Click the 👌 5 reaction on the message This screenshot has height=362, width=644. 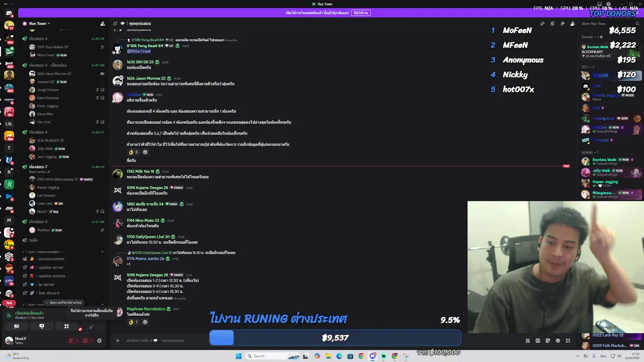coord(133,152)
